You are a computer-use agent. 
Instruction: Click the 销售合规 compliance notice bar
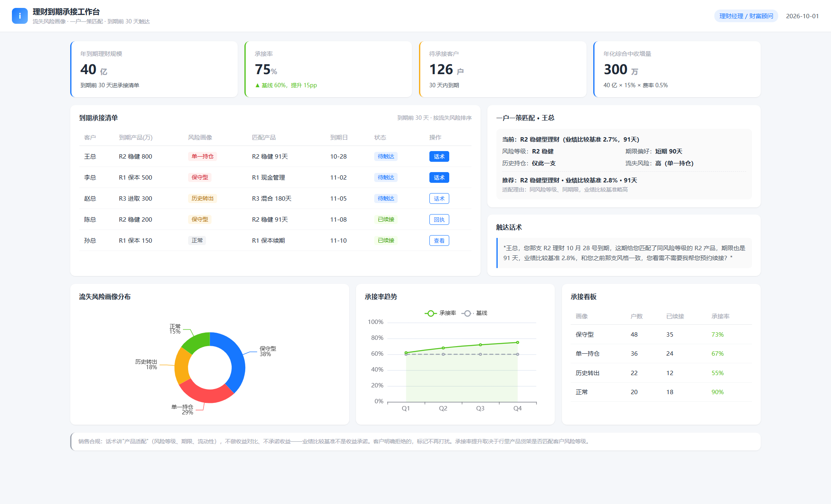415,441
